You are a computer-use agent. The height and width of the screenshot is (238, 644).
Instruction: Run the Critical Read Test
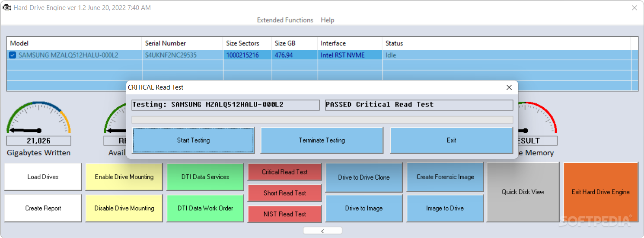coord(285,172)
